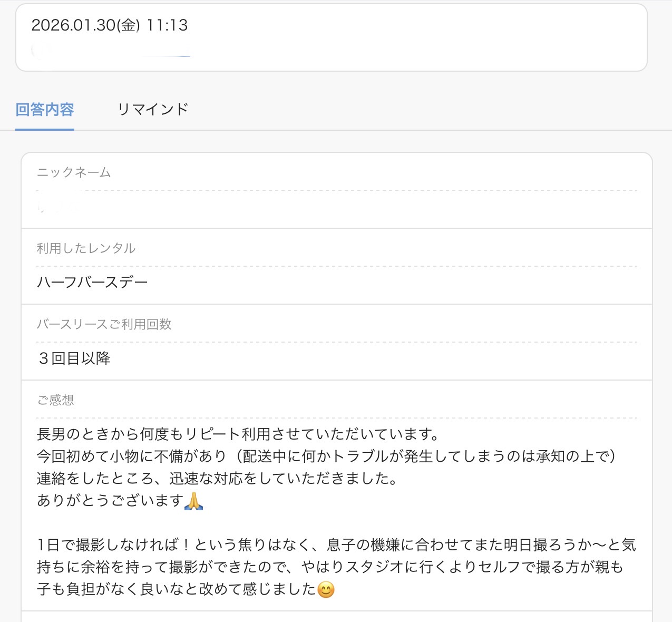Click the ニックネーム field label
This screenshot has width=672, height=622.
click(74, 172)
